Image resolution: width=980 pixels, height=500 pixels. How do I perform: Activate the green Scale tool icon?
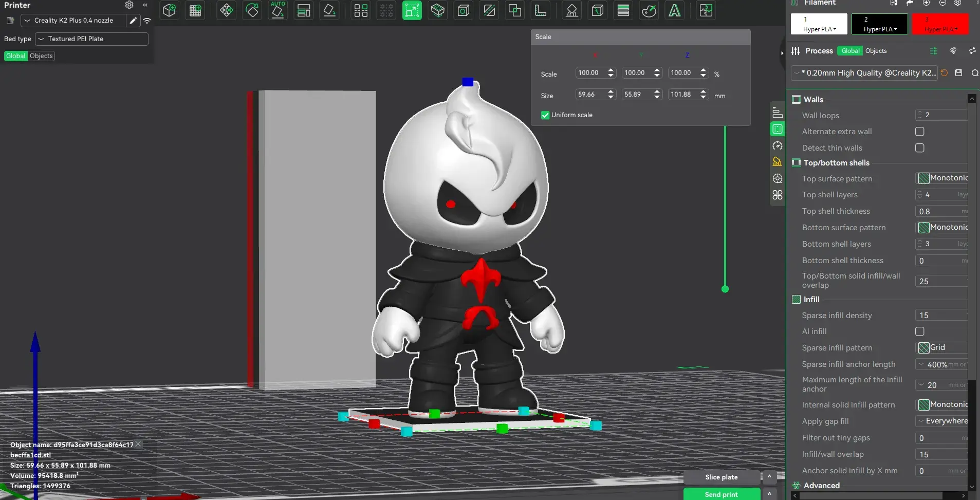coord(412,10)
